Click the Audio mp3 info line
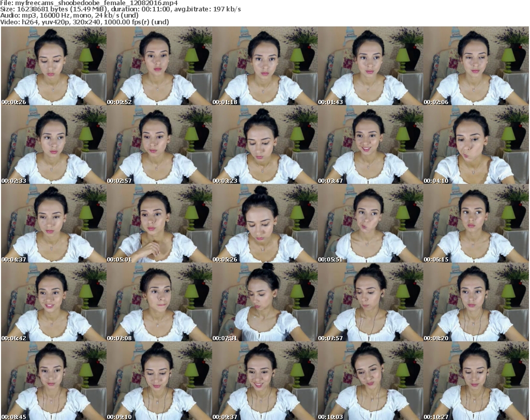Image resolution: width=530 pixels, height=420 pixels. pyautogui.click(x=69, y=16)
